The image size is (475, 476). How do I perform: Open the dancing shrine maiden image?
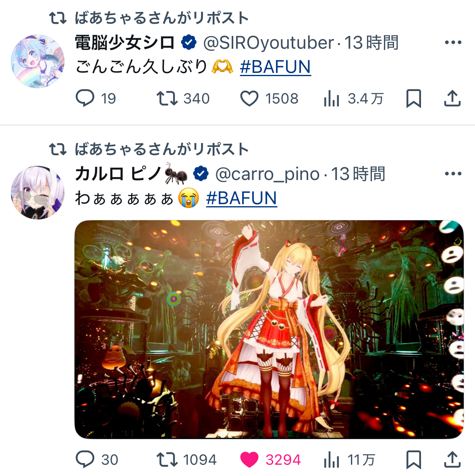[269, 329]
